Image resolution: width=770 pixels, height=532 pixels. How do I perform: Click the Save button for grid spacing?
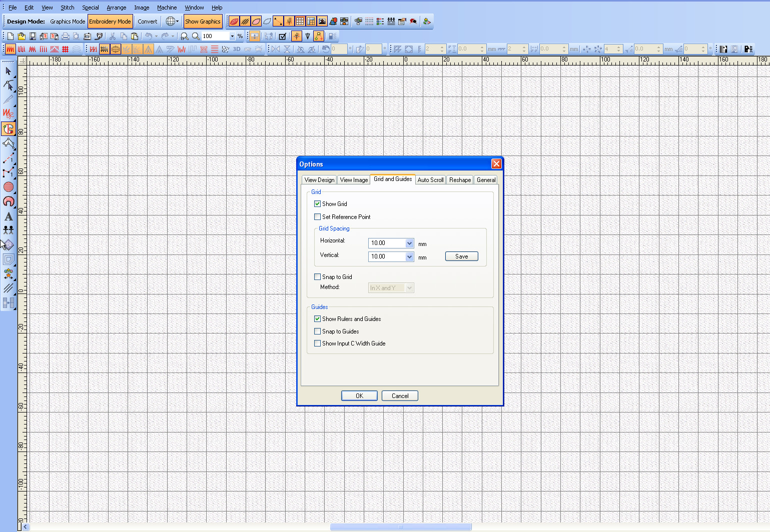tap(461, 256)
